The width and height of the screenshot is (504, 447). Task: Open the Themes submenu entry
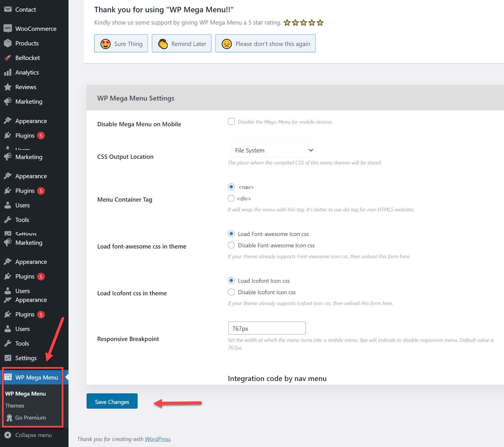point(14,406)
